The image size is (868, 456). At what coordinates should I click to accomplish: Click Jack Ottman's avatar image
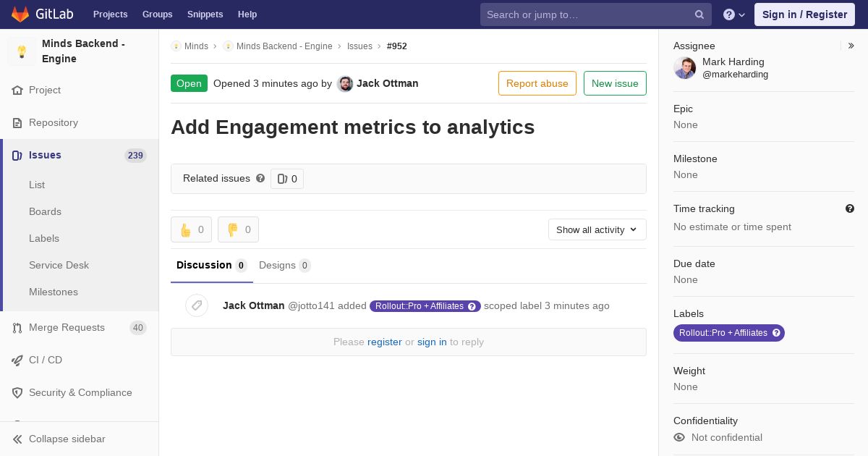point(345,84)
